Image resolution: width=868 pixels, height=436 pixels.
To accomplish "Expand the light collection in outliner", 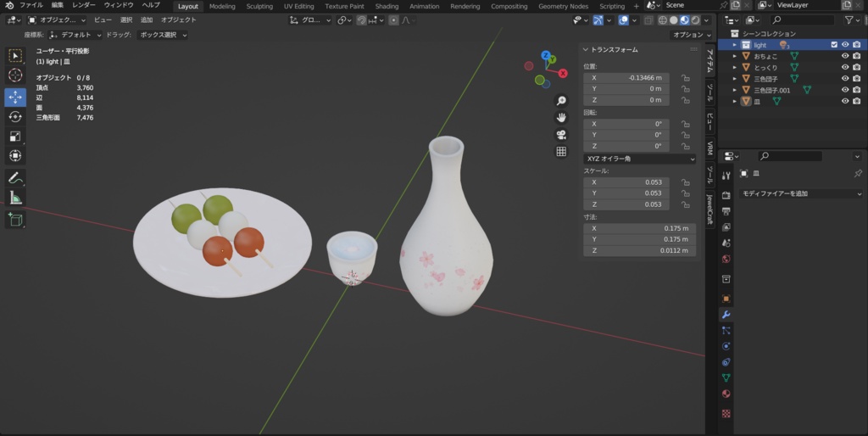I will pos(735,45).
